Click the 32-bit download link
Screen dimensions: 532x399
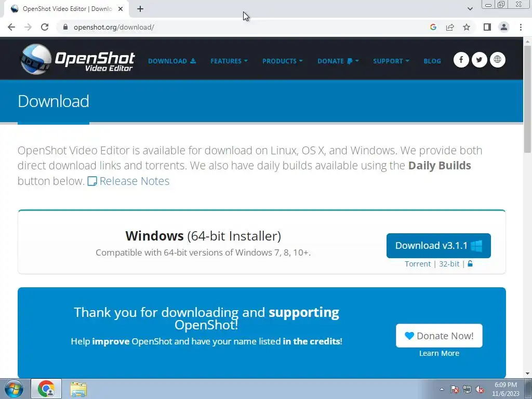click(x=449, y=264)
